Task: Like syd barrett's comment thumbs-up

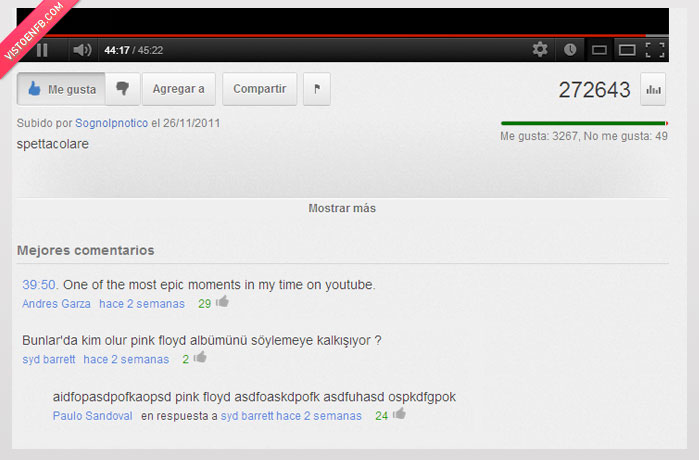Action: tap(200, 357)
